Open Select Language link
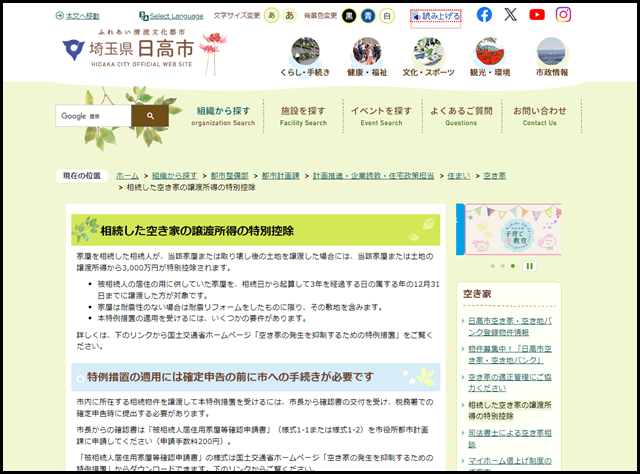 pyautogui.click(x=171, y=16)
